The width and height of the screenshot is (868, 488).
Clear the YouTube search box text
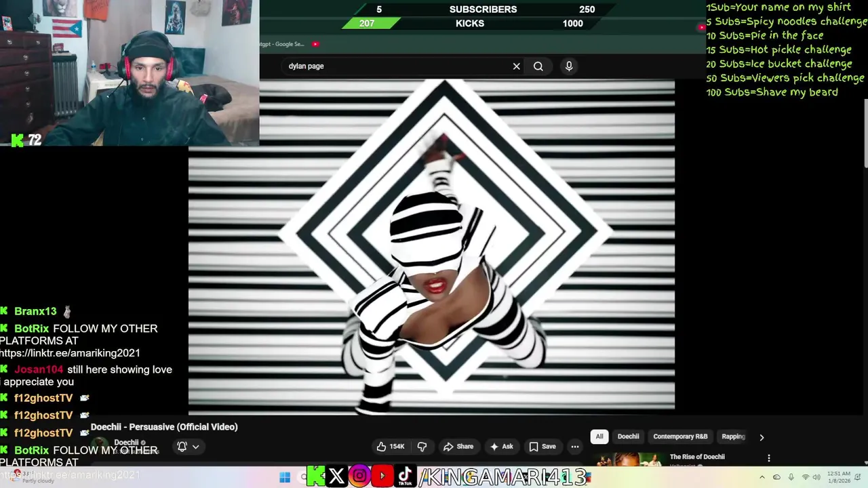516,66
